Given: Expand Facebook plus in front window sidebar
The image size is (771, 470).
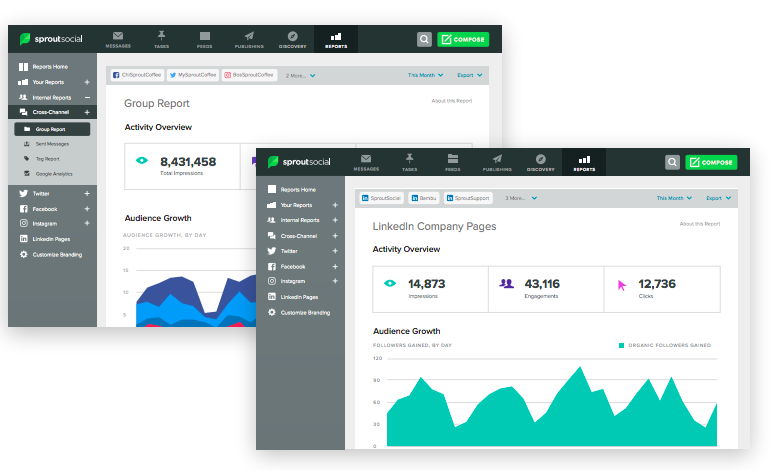Looking at the screenshot, I should click(x=335, y=266).
